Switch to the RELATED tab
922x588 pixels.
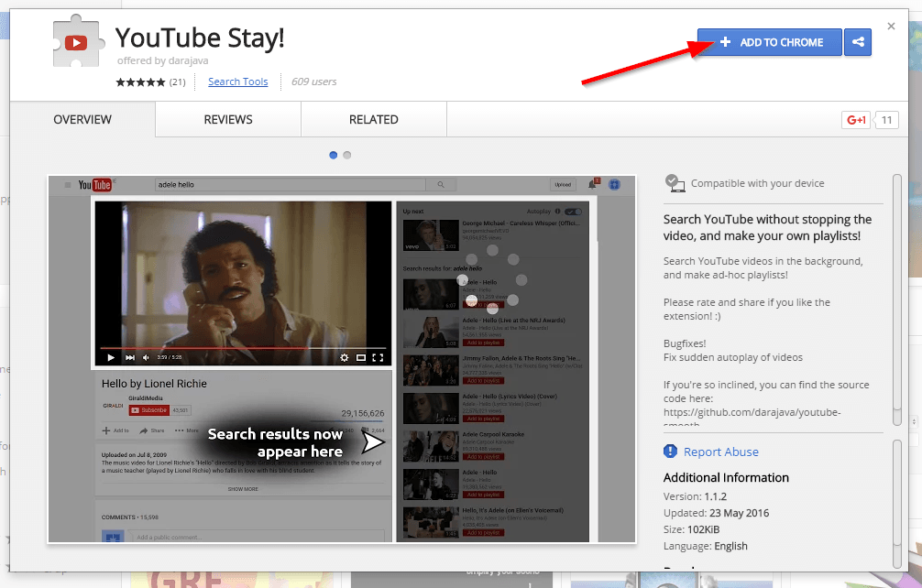pyautogui.click(x=374, y=119)
